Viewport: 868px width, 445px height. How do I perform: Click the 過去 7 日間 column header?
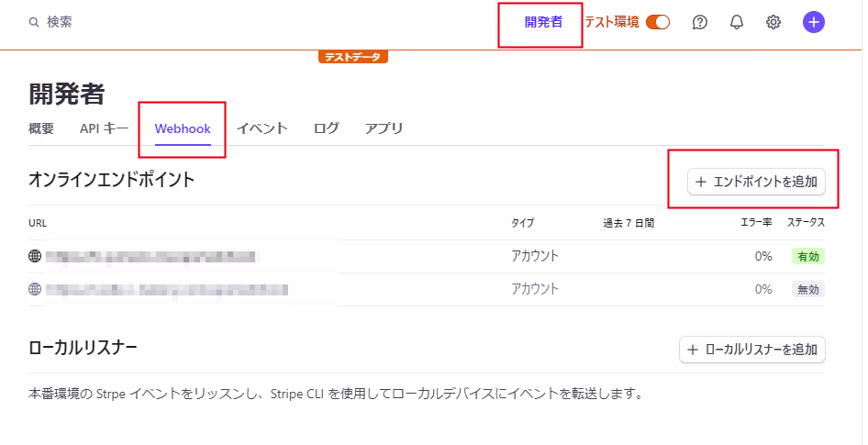(x=629, y=223)
